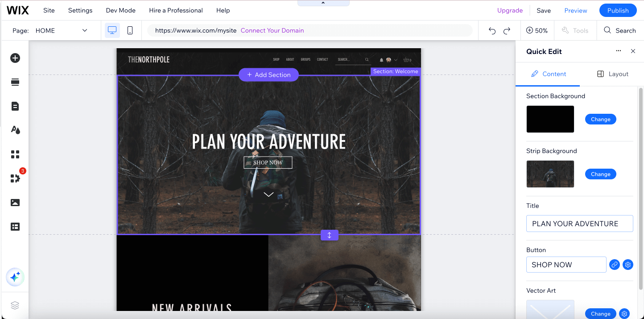The height and width of the screenshot is (319, 644).
Task: Click the CONTACT item in site navigation
Action: pos(322,59)
